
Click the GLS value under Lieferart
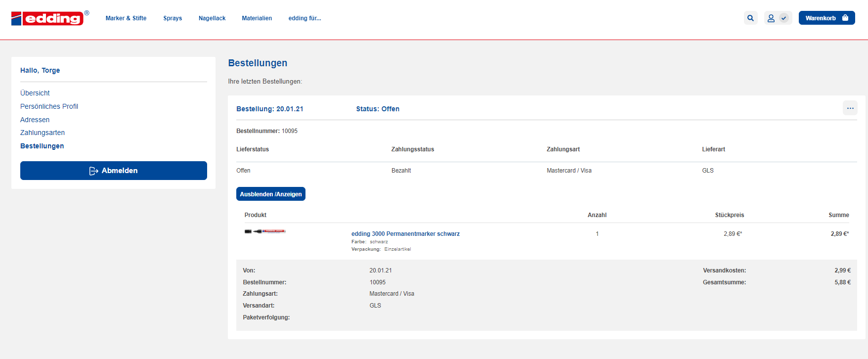point(708,171)
